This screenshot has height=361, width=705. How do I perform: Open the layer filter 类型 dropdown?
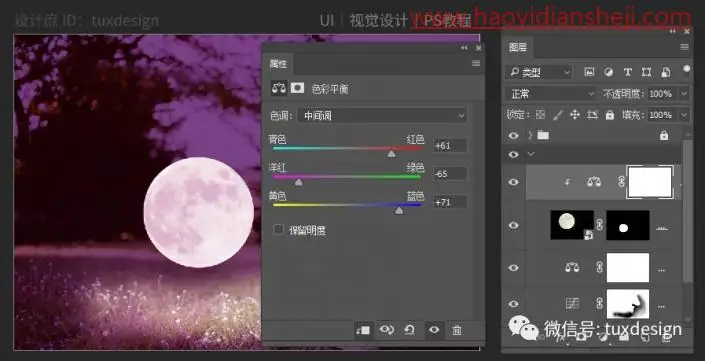coord(539,72)
